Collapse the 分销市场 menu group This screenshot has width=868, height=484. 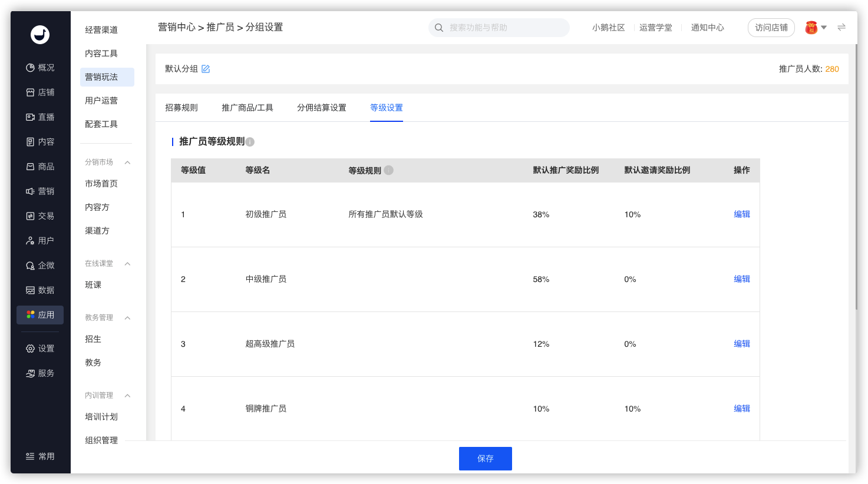click(x=127, y=163)
